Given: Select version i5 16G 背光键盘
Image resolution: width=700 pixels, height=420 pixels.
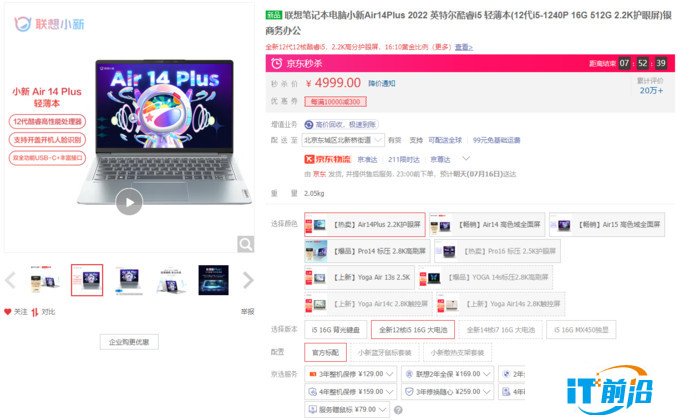Looking at the screenshot, I should pyautogui.click(x=336, y=330).
